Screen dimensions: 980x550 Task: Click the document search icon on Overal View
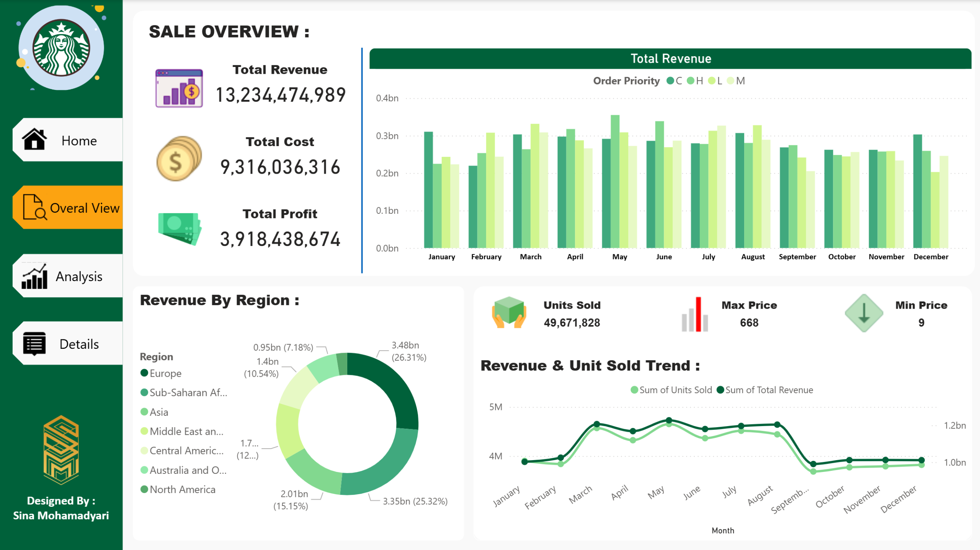tap(34, 207)
